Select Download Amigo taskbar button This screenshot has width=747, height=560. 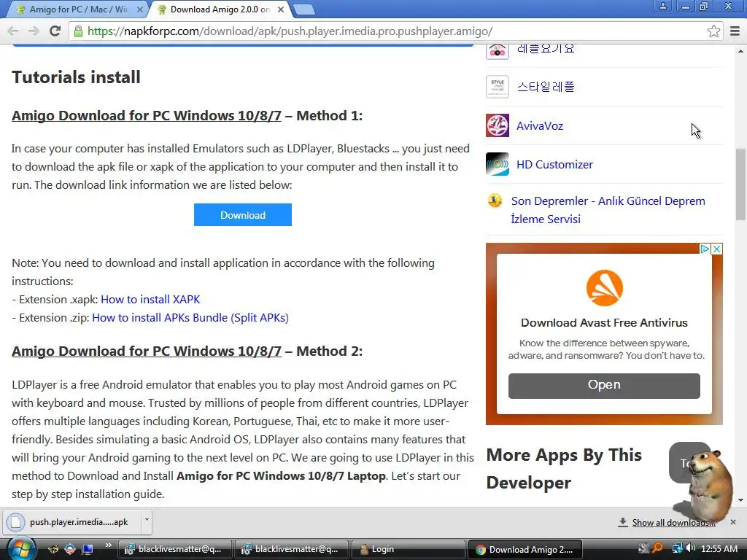pyautogui.click(x=525, y=550)
